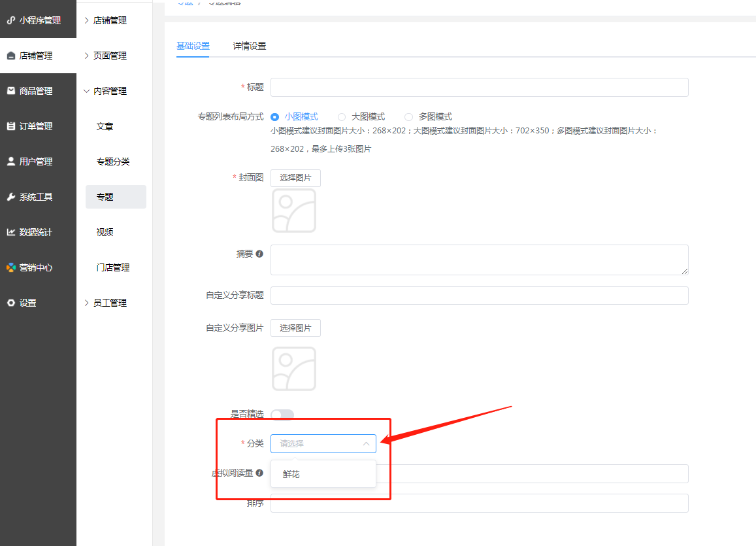
Task: Expand 店铺管理 chevron in secondary menu
Action: (x=86, y=20)
